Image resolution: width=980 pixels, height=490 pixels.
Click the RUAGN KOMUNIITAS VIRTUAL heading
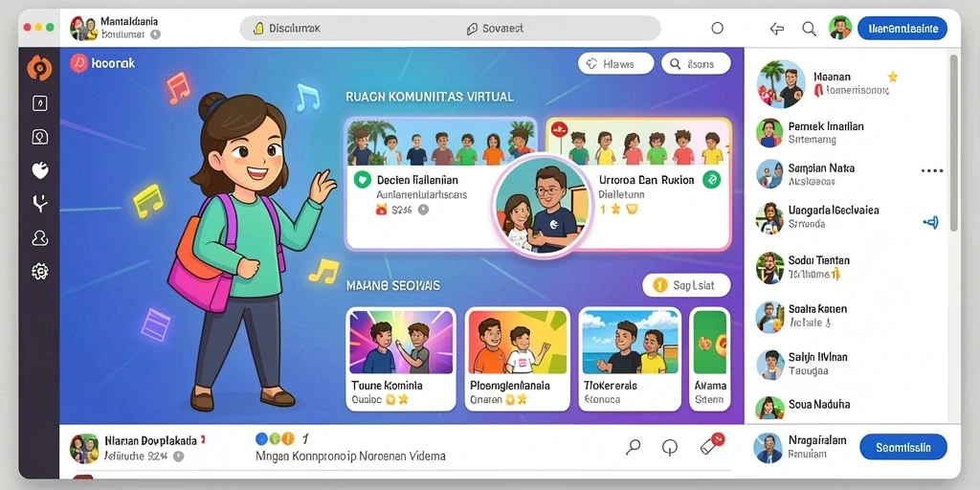[430, 97]
